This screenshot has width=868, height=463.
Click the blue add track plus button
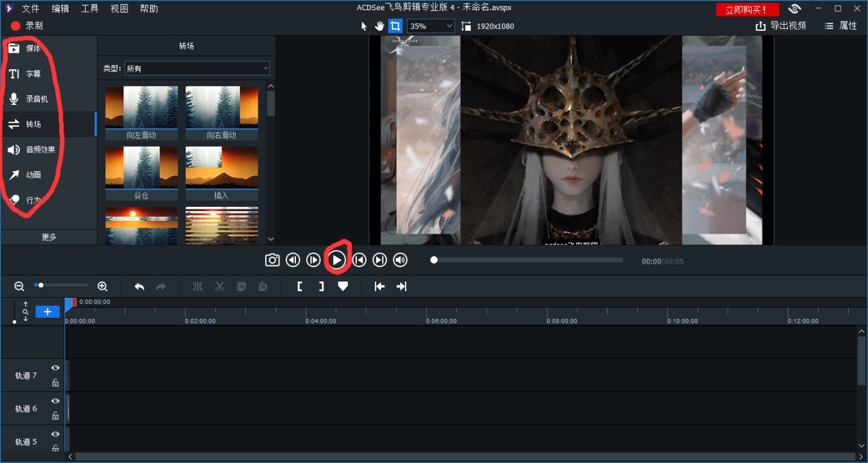(47, 312)
